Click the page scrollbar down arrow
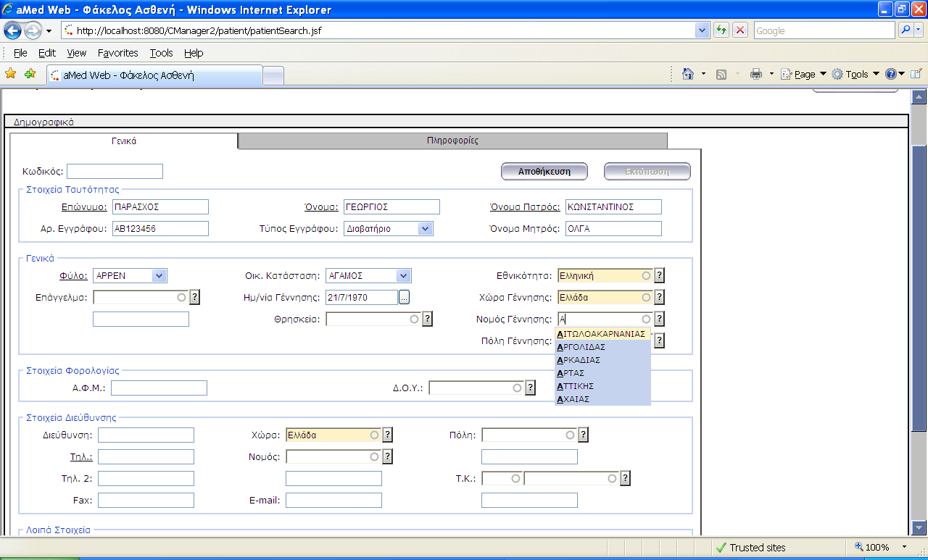The image size is (928, 560). pyautogui.click(x=919, y=527)
